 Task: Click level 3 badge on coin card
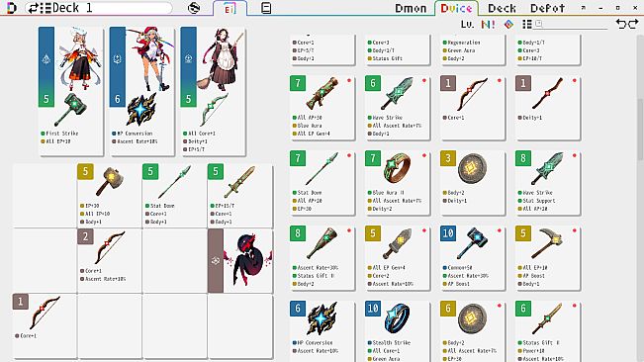tap(448, 158)
